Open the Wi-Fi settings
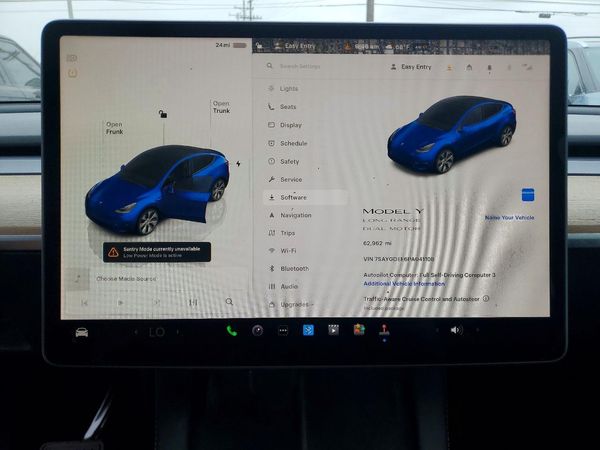The width and height of the screenshot is (600, 450). [x=282, y=251]
